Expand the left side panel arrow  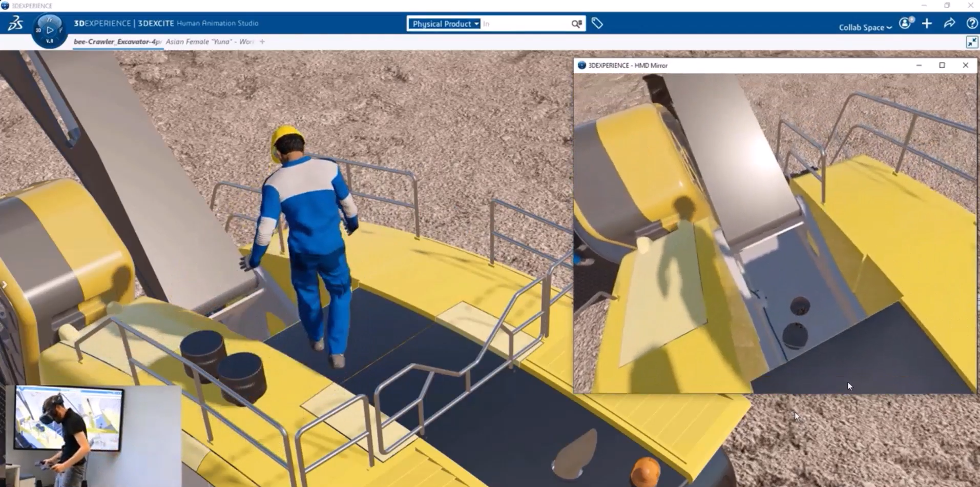(4, 285)
